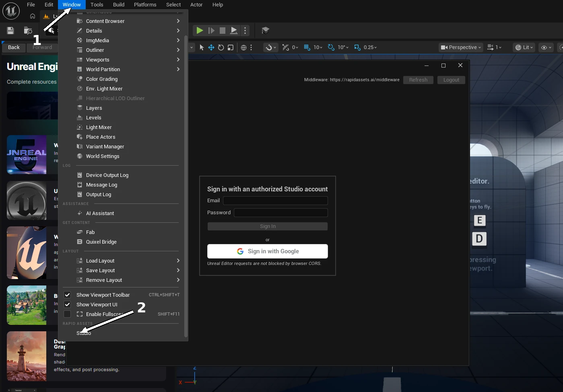Click the Advance frame playback icon
The height and width of the screenshot is (392, 563).
(211, 31)
